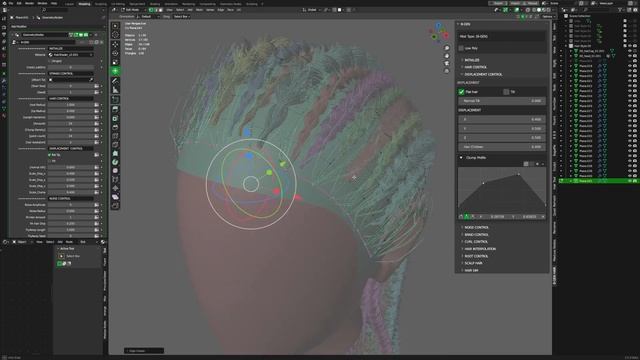Open the Edit menu in top bar

coord(19,3)
